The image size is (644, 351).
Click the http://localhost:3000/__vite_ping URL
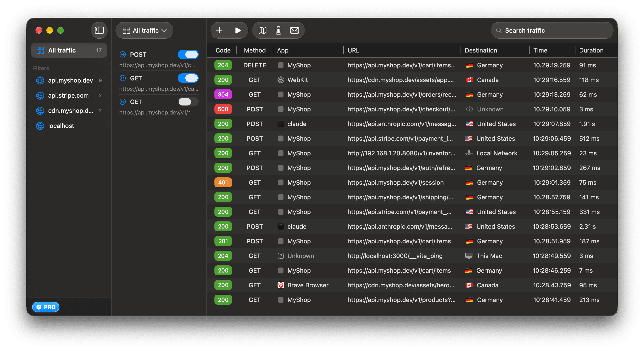click(395, 256)
